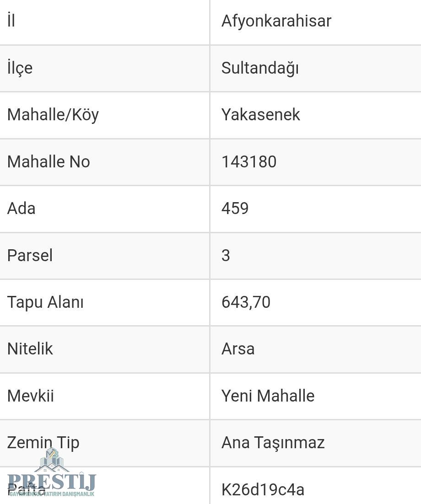Select the Pafta code K26d19c4a
The image size is (421, 504).
point(263,490)
